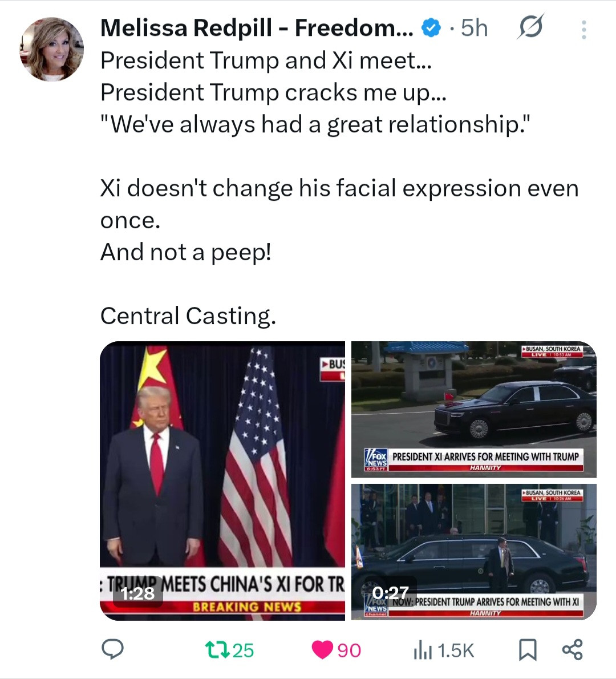
Task: Bookmark this post
Action: tap(528, 650)
